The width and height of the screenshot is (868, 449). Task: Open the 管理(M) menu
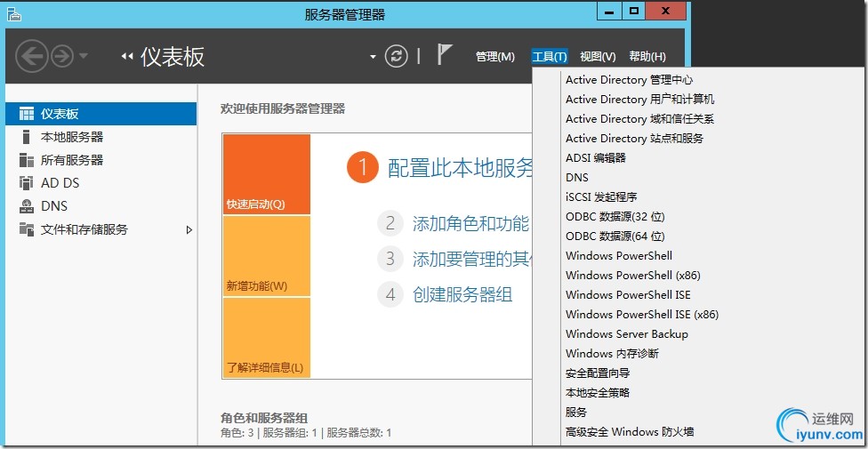coord(494,57)
